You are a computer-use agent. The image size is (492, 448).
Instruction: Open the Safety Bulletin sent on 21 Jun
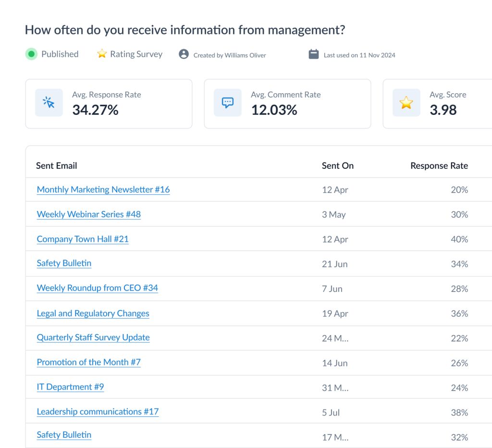64,263
